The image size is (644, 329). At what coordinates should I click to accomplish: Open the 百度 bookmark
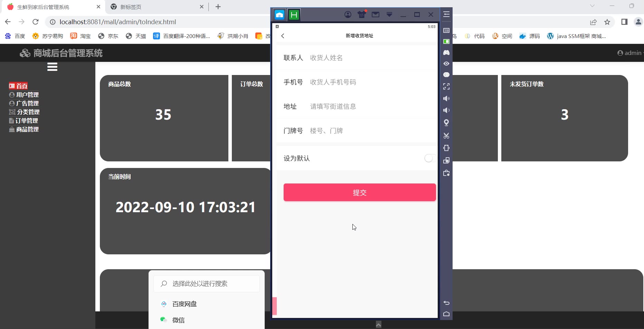(15, 36)
